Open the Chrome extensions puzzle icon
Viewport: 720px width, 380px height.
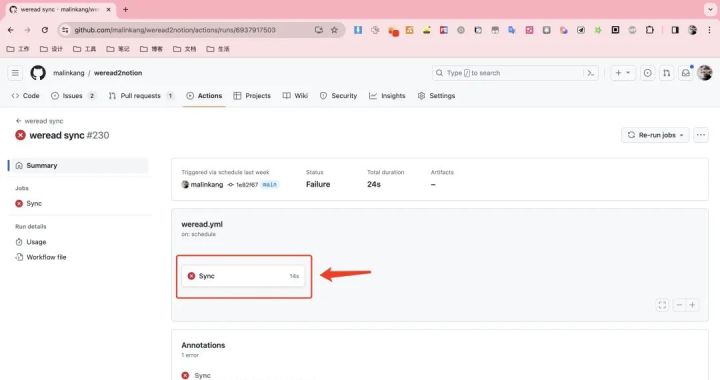point(650,30)
